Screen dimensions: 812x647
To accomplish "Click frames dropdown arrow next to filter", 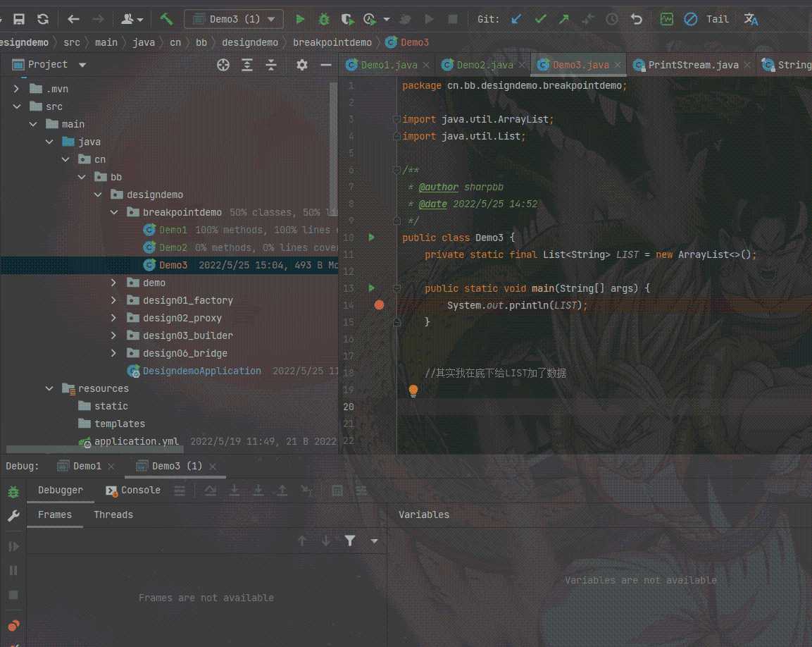I will (x=374, y=541).
